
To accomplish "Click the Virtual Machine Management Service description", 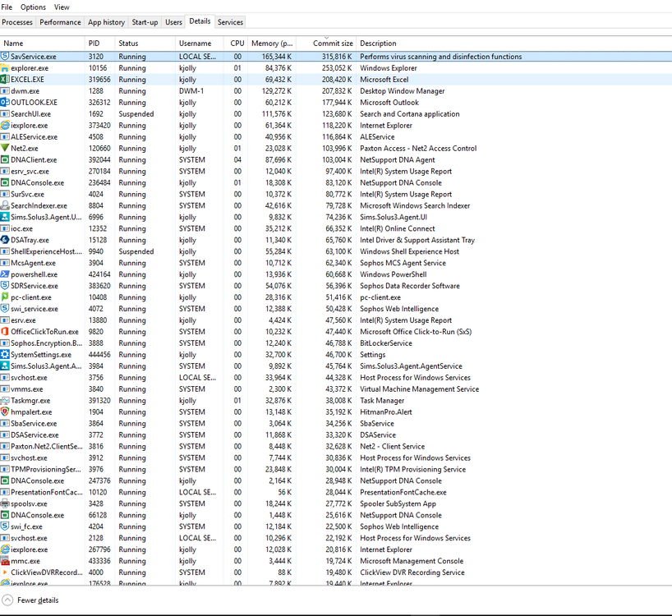I will click(x=420, y=389).
